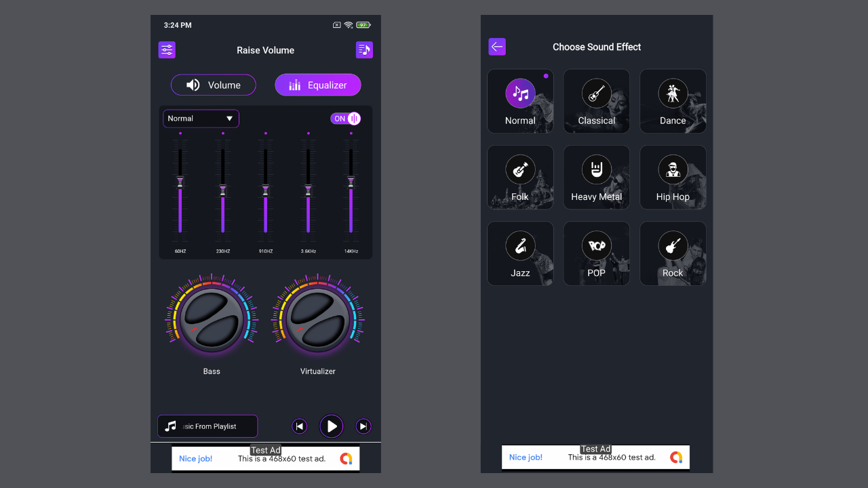Select the POP sound effect

point(597,253)
